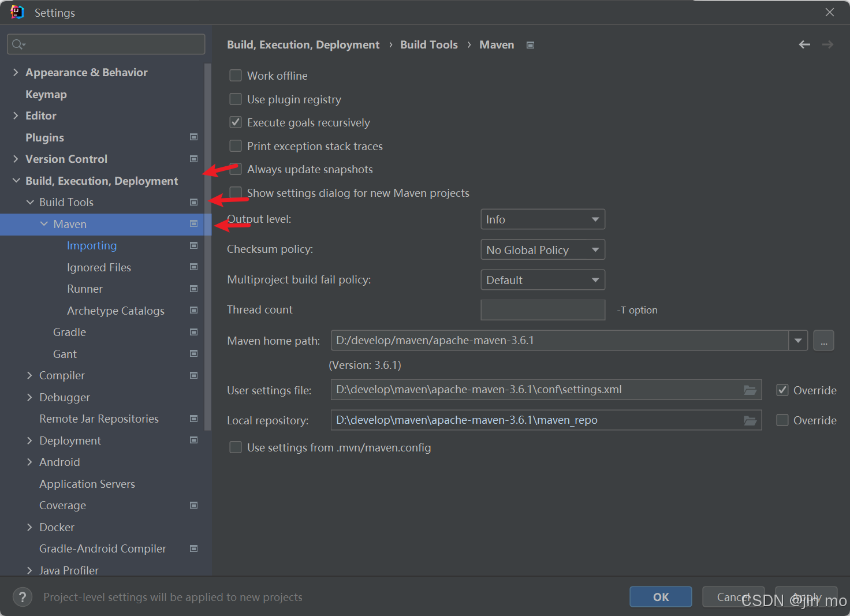850x616 pixels.
Task: Toggle Show settings dialog for new Maven projects
Action: point(236,193)
